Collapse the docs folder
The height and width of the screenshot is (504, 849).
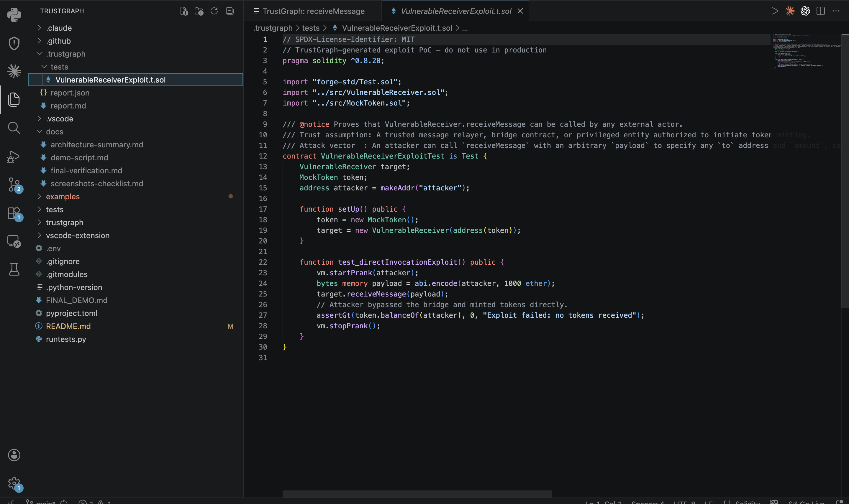coord(136,131)
